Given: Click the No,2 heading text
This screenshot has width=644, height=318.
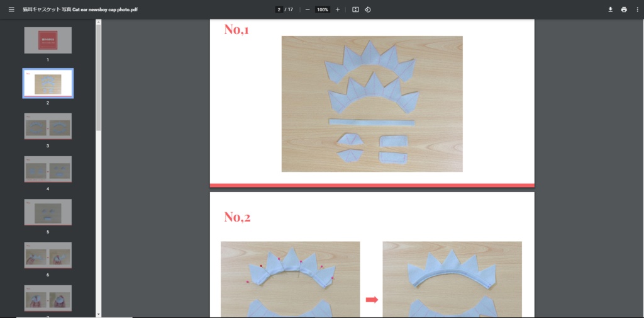Looking at the screenshot, I should 237,217.
